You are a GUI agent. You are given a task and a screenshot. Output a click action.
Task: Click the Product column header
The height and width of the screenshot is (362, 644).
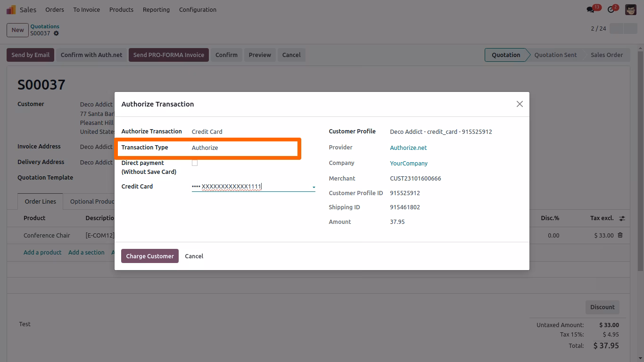[34, 218]
